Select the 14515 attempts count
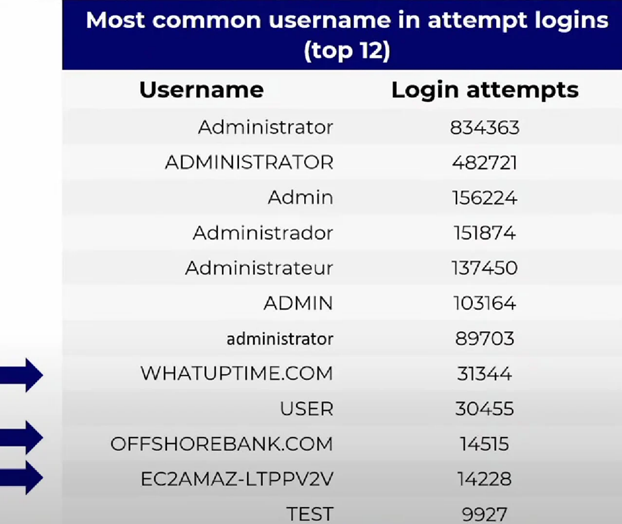 (484, 444)
